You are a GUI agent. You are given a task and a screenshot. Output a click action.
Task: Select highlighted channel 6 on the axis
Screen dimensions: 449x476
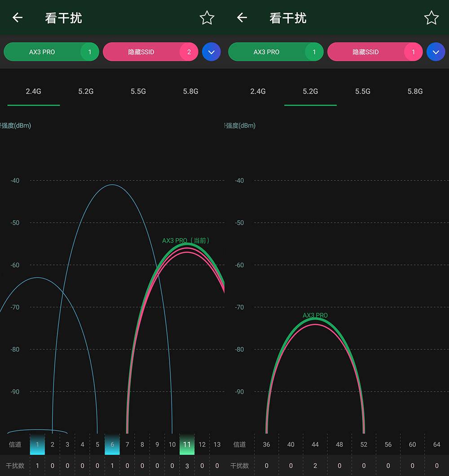pos(112,445)
